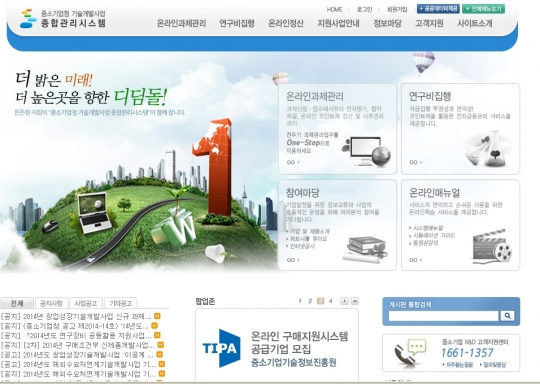Open the 정보마당 main menu
The width and height of the screenshot is (540, 384).
(387, 23)
